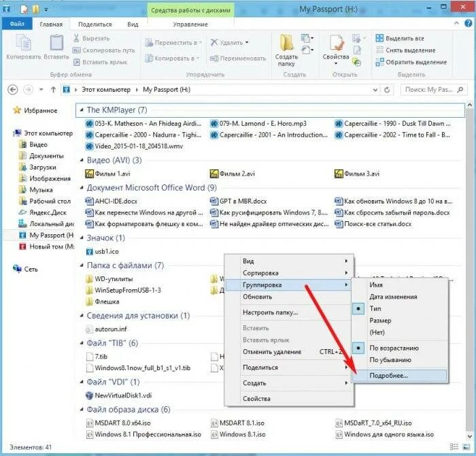This screenshot has height=456, width=476.
Task: Group by Размер in the submenu
Action: [x=400, y=321]
